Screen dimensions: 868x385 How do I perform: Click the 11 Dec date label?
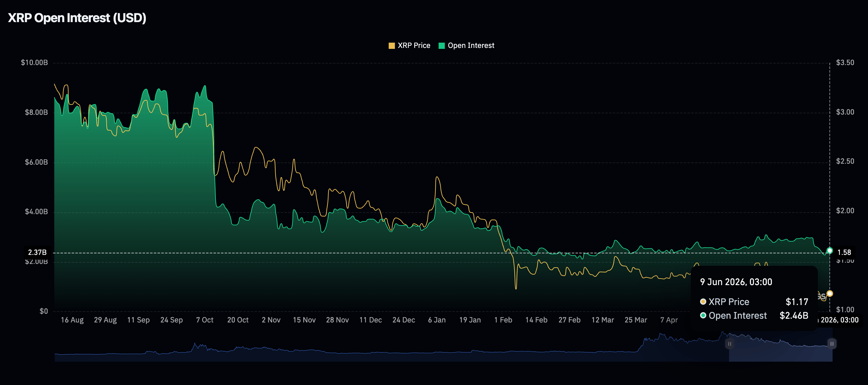point(371,320)
